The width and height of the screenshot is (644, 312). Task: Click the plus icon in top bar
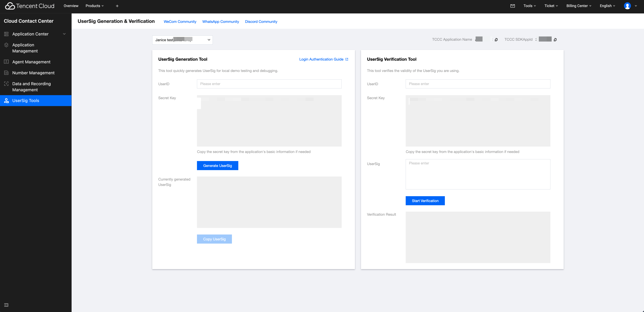117,6
